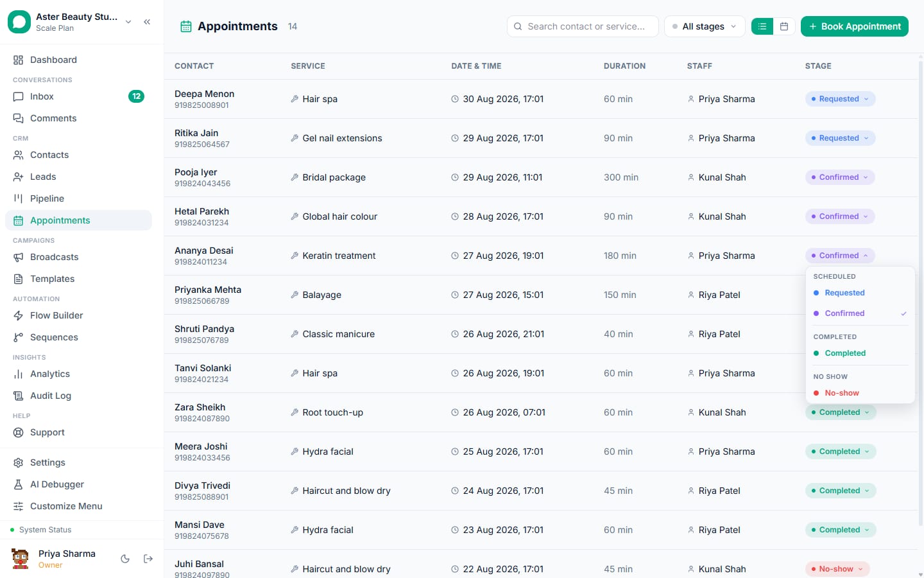Click contact name Shruti Pandya

204,329
